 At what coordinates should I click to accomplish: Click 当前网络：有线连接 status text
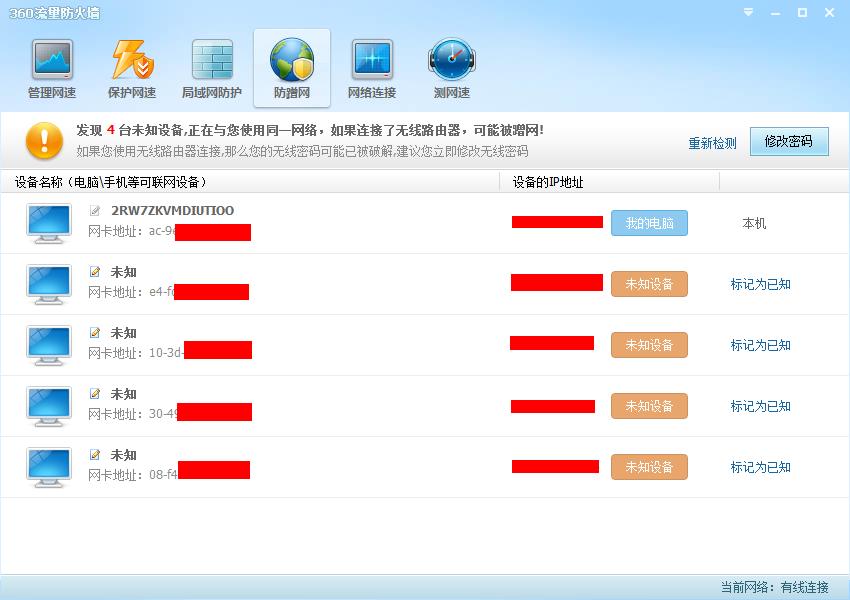point(774,587)
